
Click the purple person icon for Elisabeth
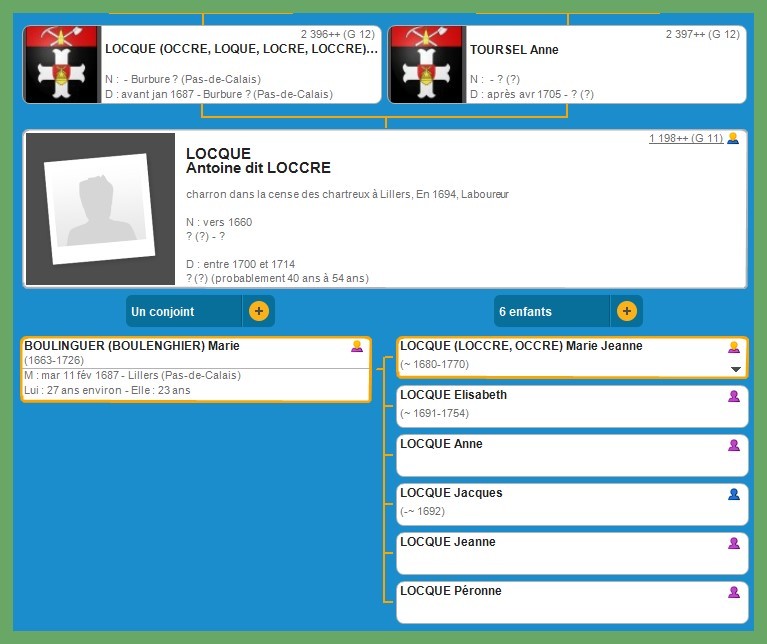point(734,396)
